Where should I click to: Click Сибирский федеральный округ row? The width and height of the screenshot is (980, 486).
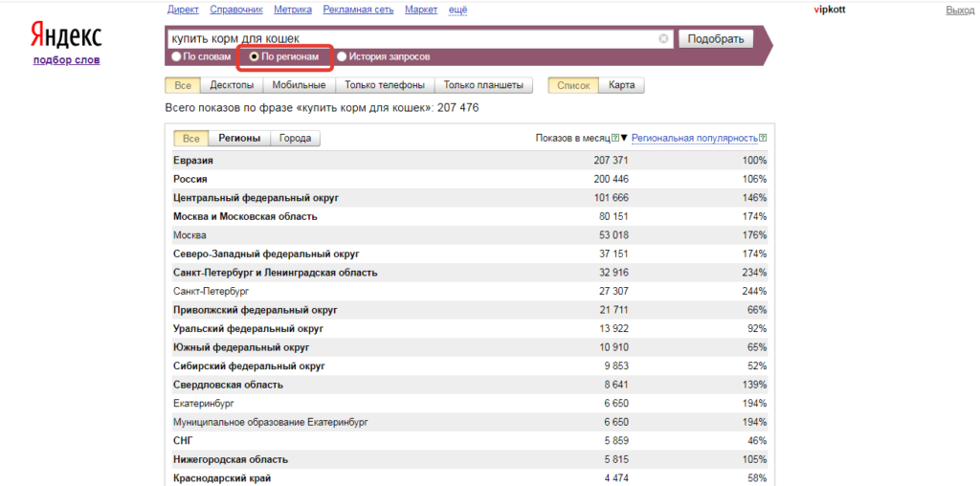[x=470, y=366]
